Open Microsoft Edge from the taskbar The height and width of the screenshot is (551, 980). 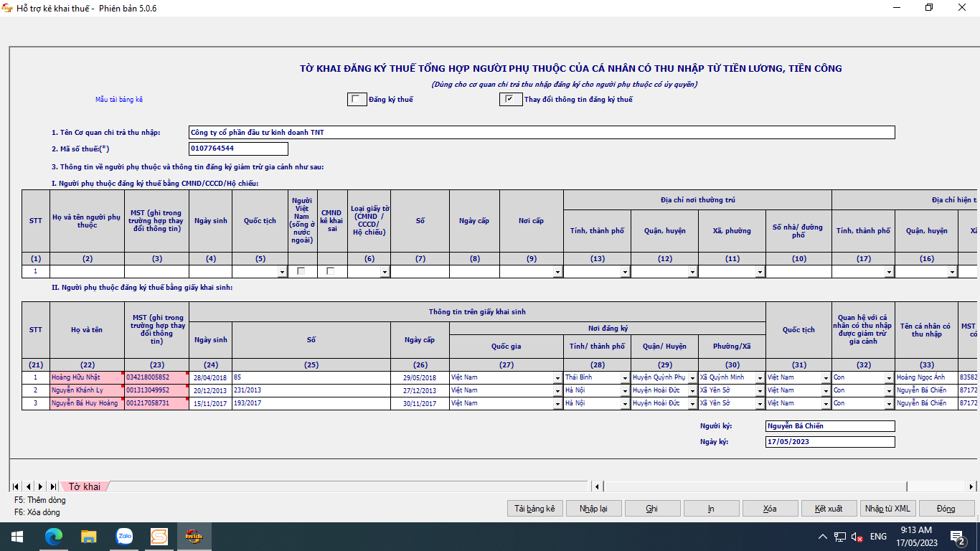click(x=54, y=536)
